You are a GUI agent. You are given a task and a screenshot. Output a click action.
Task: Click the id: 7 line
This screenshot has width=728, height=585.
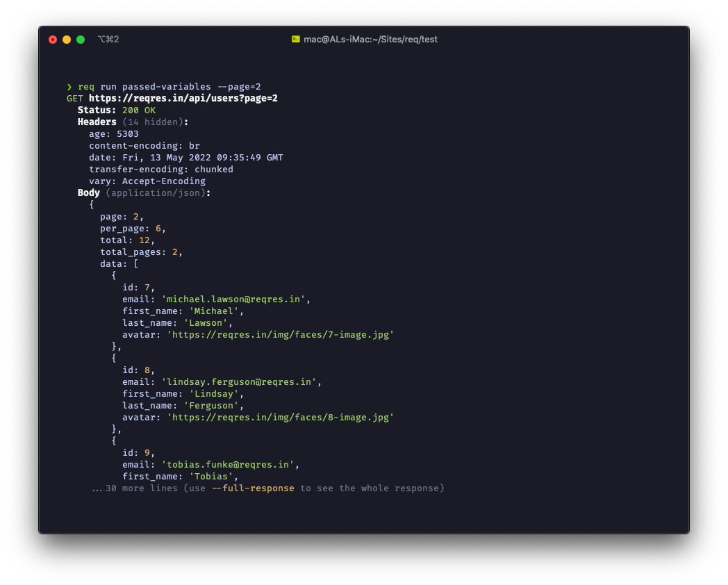pyautogui.click(x=138, y=288)
